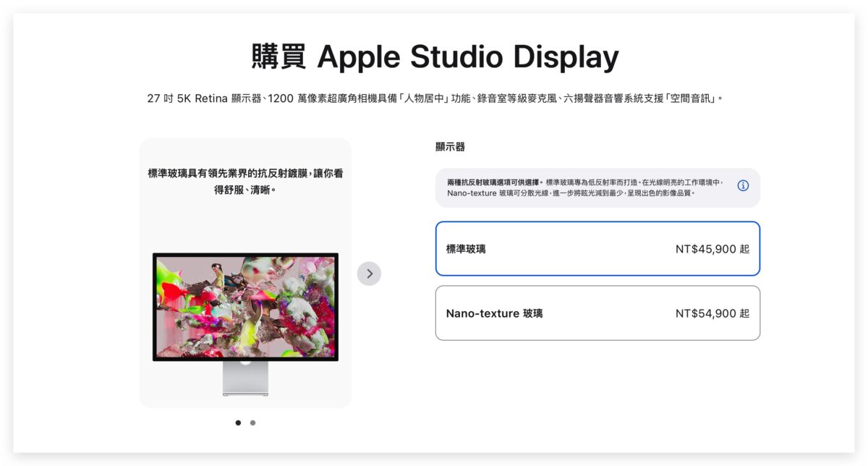Select the Nano-texture 玻璃 option
Viewport: 868px width, 466px height.
tap(597, 313)
